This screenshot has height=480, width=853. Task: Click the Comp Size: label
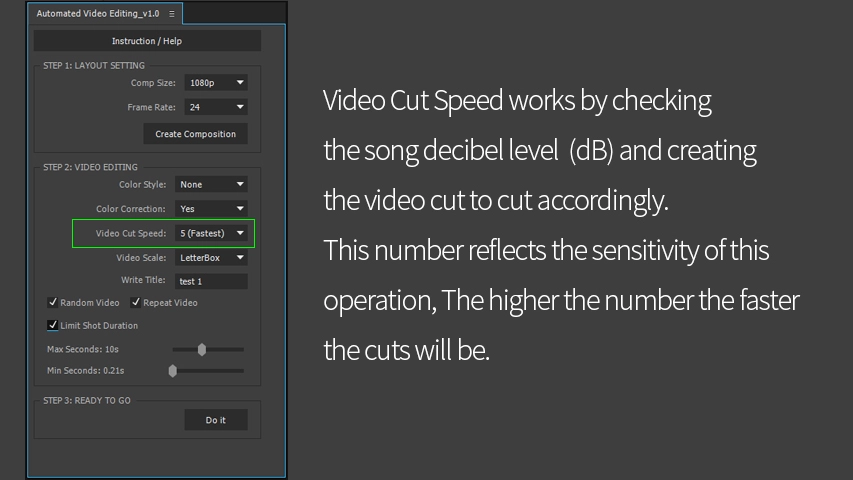pyautogui.click(x=153, y=83)
